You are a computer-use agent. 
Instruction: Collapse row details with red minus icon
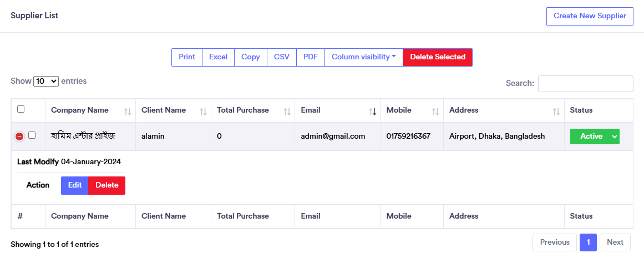pyautogui.click(x=19, y=136)
